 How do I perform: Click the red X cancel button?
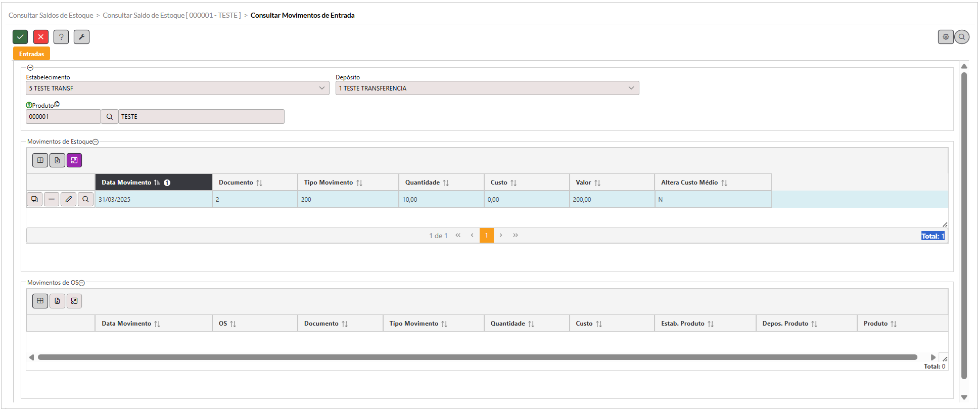(x=41, y=37)
